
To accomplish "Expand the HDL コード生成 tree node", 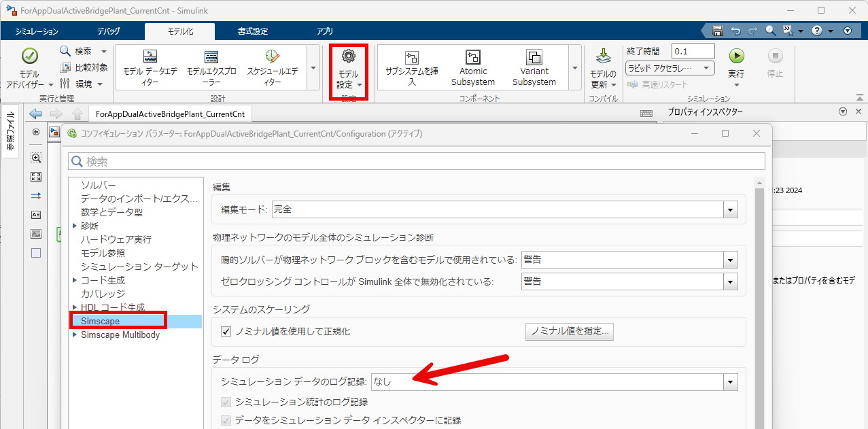I will pos(75,307).
